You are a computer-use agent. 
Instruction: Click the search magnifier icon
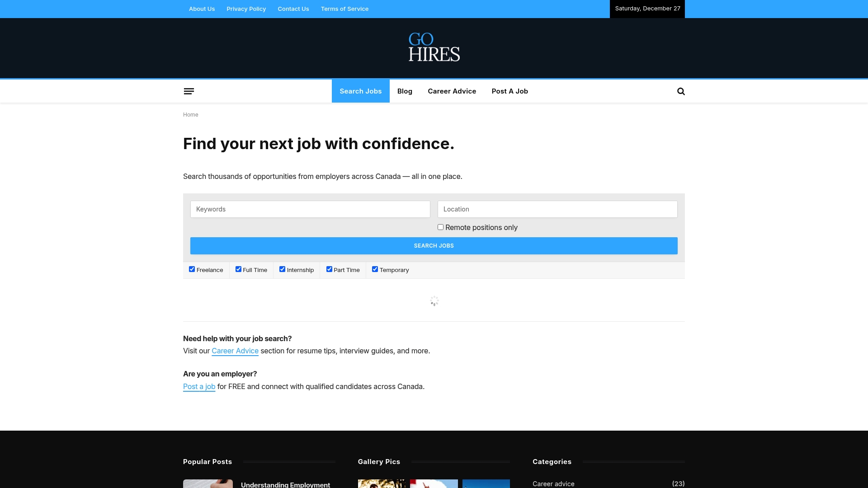coord(681,91)
